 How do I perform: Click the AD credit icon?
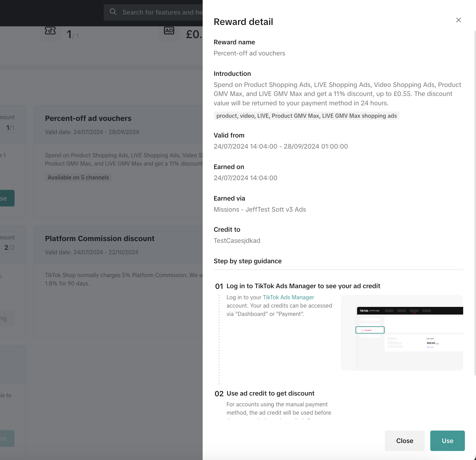pyautogui.click(x=169, y=31)
